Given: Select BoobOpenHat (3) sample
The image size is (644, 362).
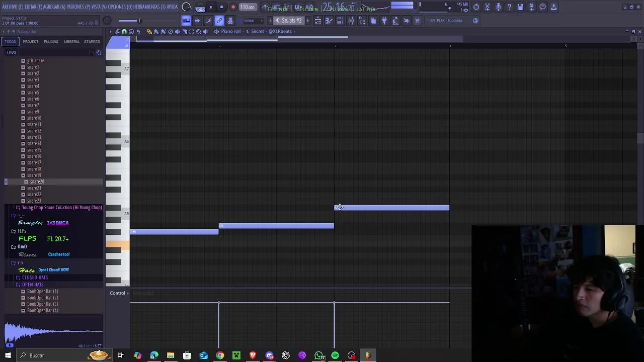Looking at the screenshot, I should click(x=43, y=304).
